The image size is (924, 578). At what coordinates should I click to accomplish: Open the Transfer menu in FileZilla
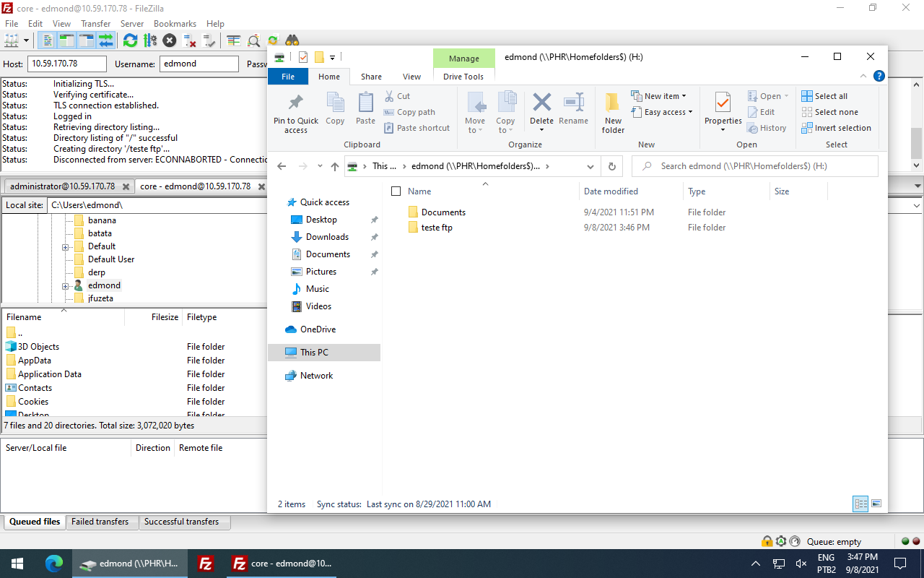pyautogui.click(x=95, y=23)
